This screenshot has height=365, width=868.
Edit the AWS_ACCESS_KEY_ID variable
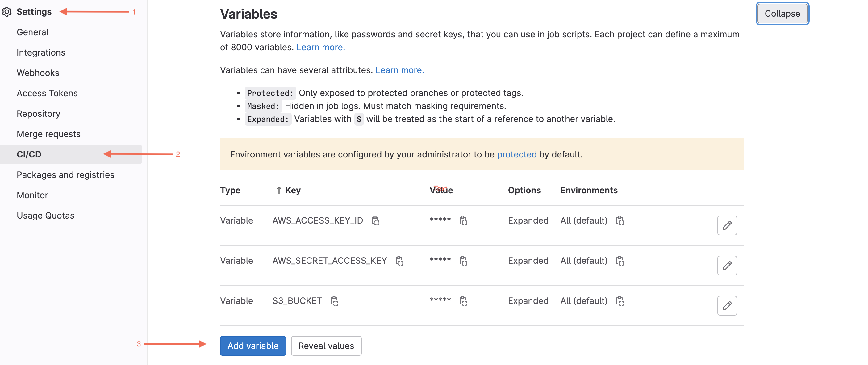[x=727, y=225]
